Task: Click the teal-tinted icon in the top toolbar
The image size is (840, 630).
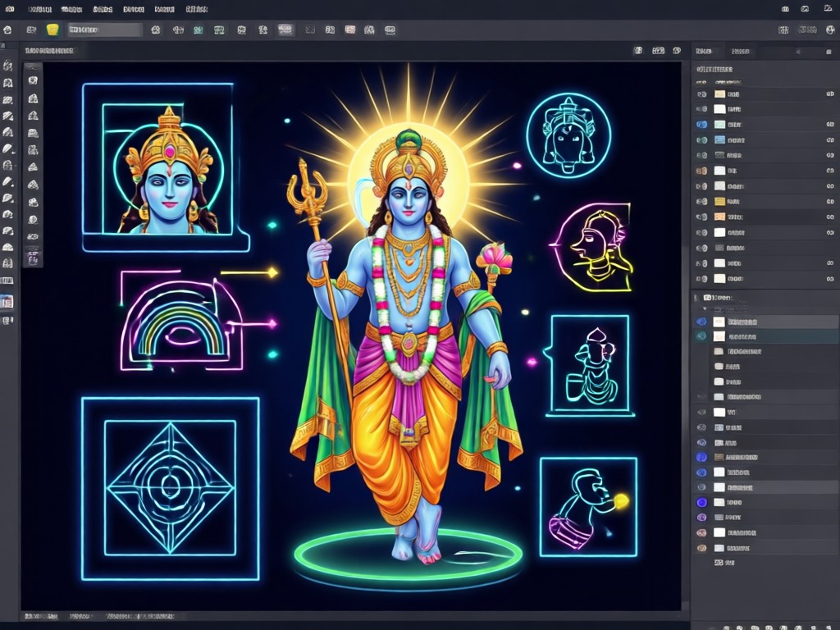Action: click(x=199, y=30)
